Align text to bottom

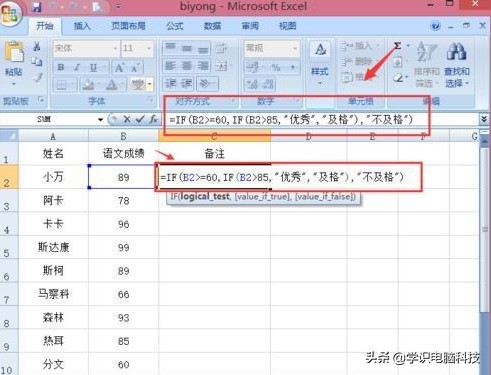click(x=203, y=48)
